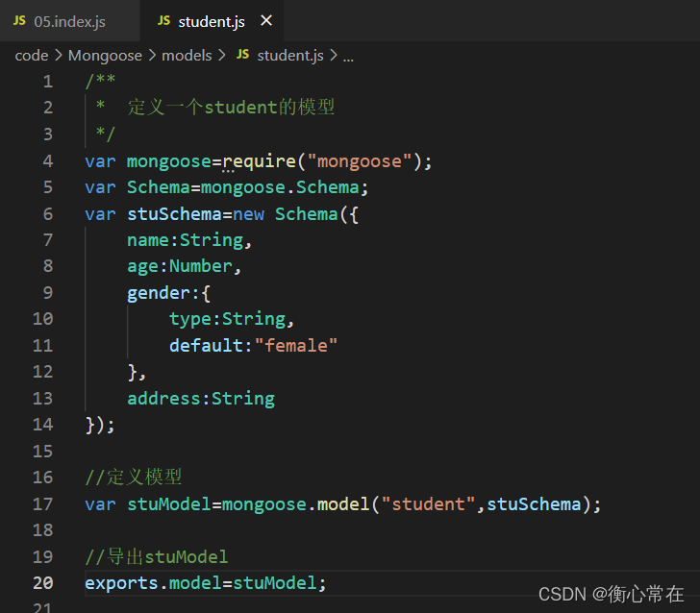Click the 'model' method call on line 17

click(343, 504)
